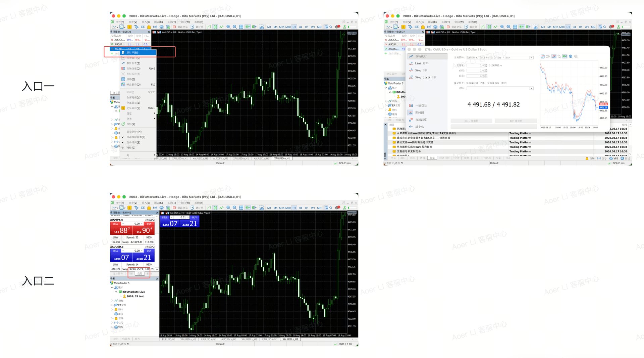Expand 设定 submenu in the context menu
Image resolution: width=644 pixels, height=358 pixels.
pos(138,114)
